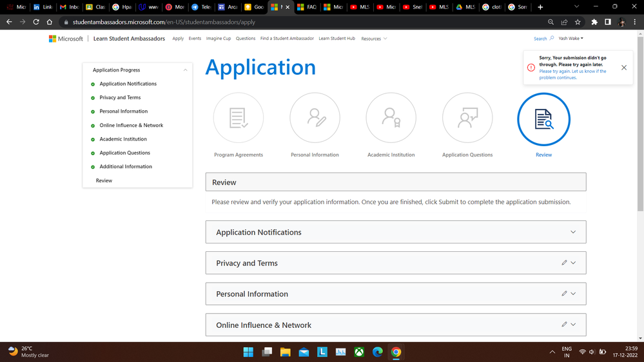This screenshot has height=362, width=644.
Task: Open the Application Questions step icon
Action: [x=467, y=119]
